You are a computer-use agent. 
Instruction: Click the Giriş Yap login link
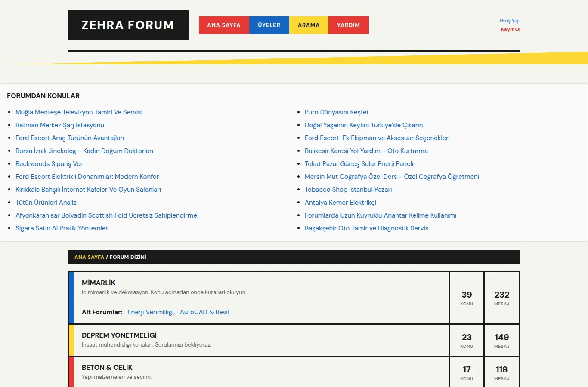tap(510, 21)
